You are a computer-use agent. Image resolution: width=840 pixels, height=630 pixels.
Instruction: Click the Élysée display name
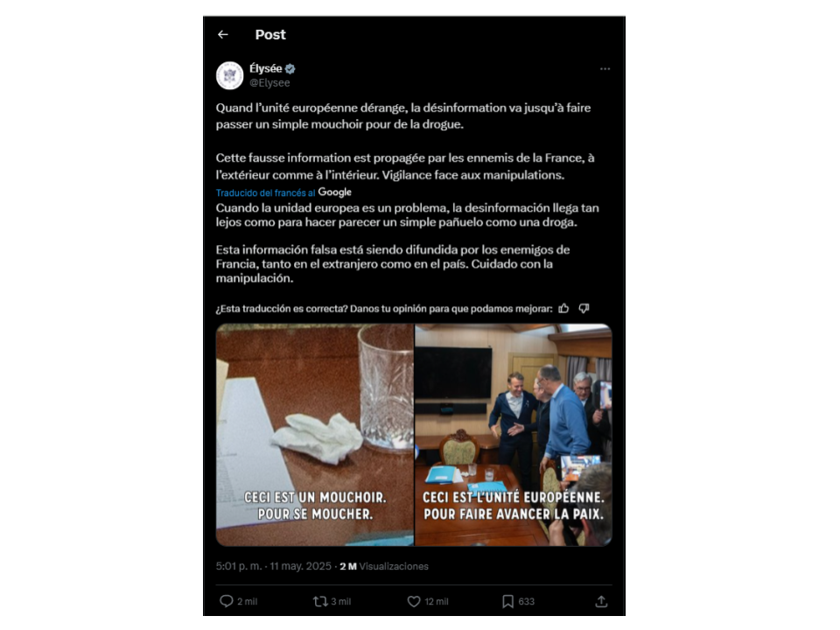266,68
